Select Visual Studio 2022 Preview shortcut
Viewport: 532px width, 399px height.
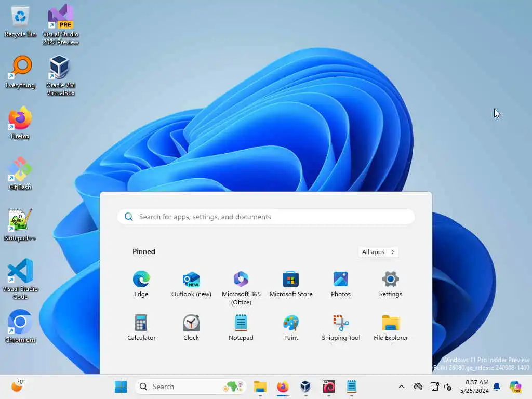point(61,25)
